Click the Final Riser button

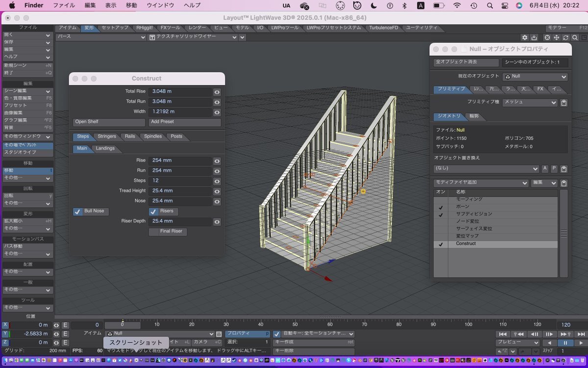pyautogui.click(x=168, y=232)
